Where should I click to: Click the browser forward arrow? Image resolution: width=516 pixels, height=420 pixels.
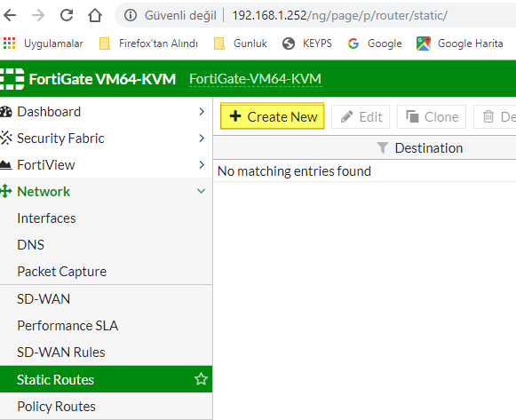point(38,15)
